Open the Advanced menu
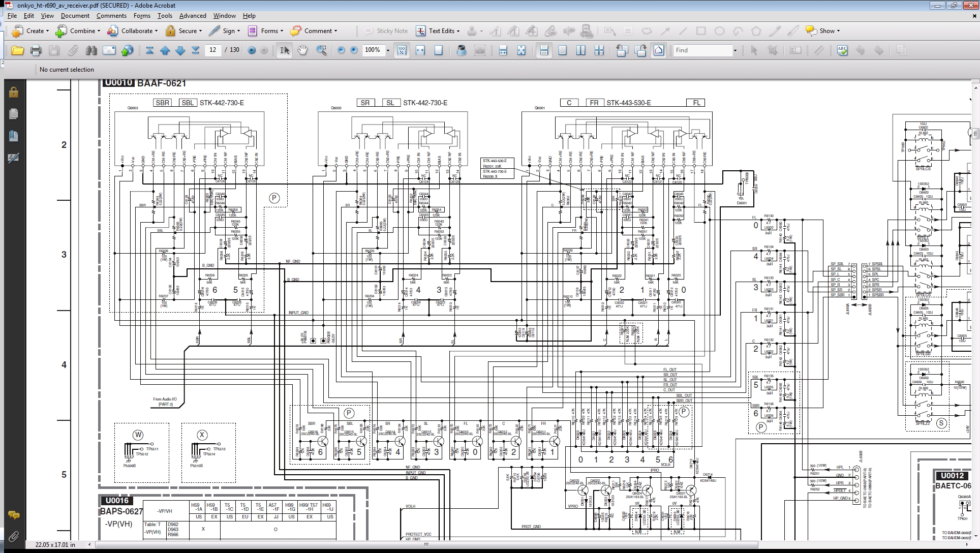The height and width of the screenshot is (553, 980). tap(193, 16)
